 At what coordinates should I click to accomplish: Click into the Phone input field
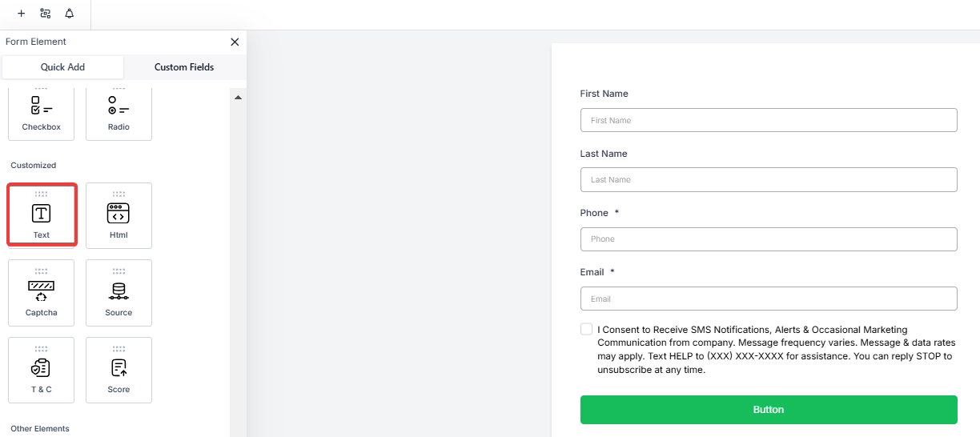coord(768,239)
